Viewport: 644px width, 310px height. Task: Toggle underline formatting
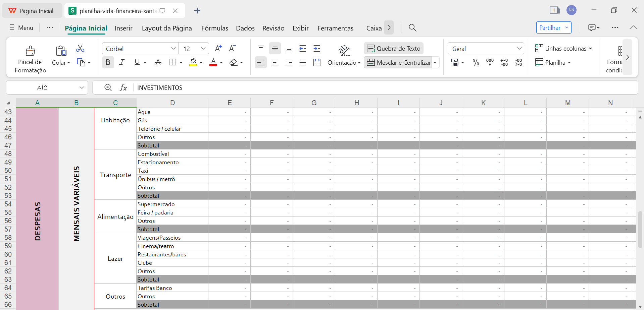138,62
